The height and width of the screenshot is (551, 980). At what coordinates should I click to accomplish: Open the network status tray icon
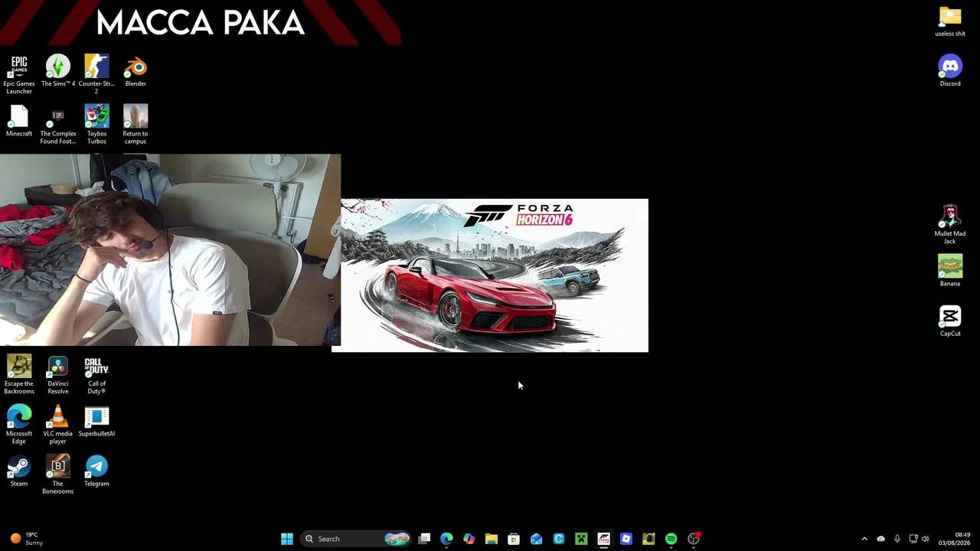point(913,539)
